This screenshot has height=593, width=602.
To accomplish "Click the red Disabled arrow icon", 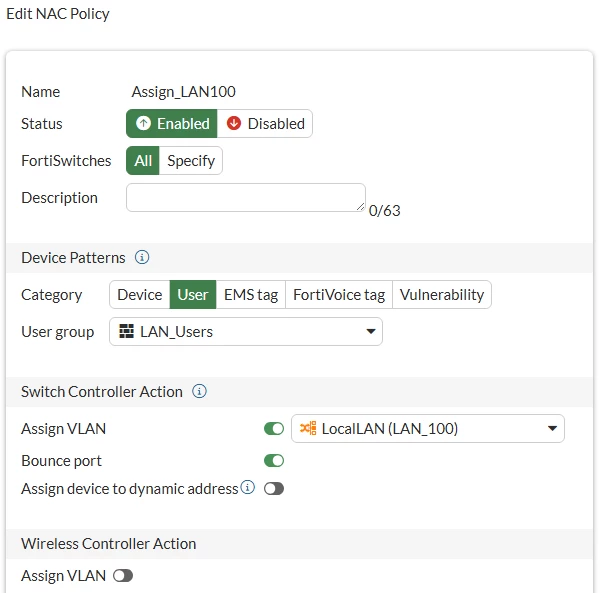I will coord(234,123).
